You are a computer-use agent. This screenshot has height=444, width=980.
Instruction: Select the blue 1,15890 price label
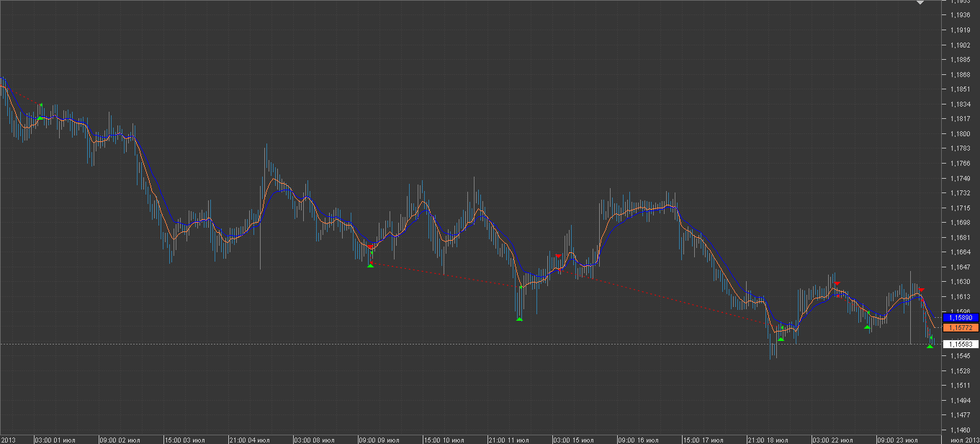pyautogui.click(x=961, y=317)
